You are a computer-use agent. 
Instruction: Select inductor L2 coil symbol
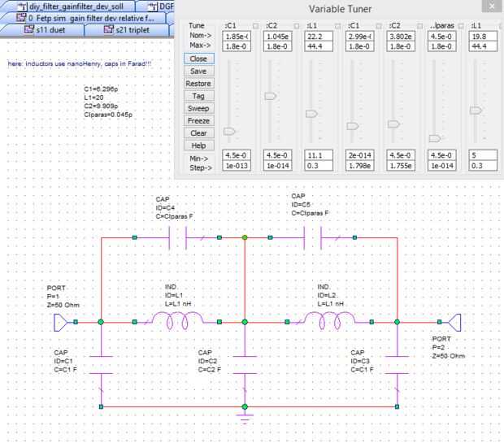(x=329, y=321)
